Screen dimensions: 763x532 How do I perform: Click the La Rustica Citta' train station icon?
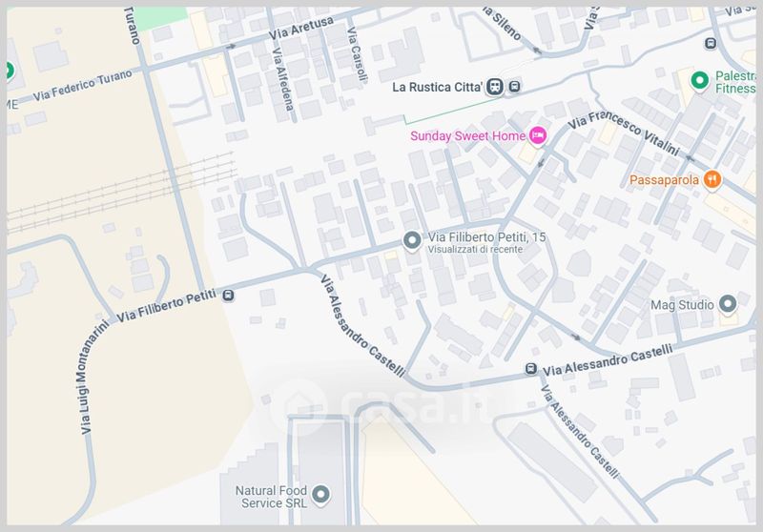point(495,87)
